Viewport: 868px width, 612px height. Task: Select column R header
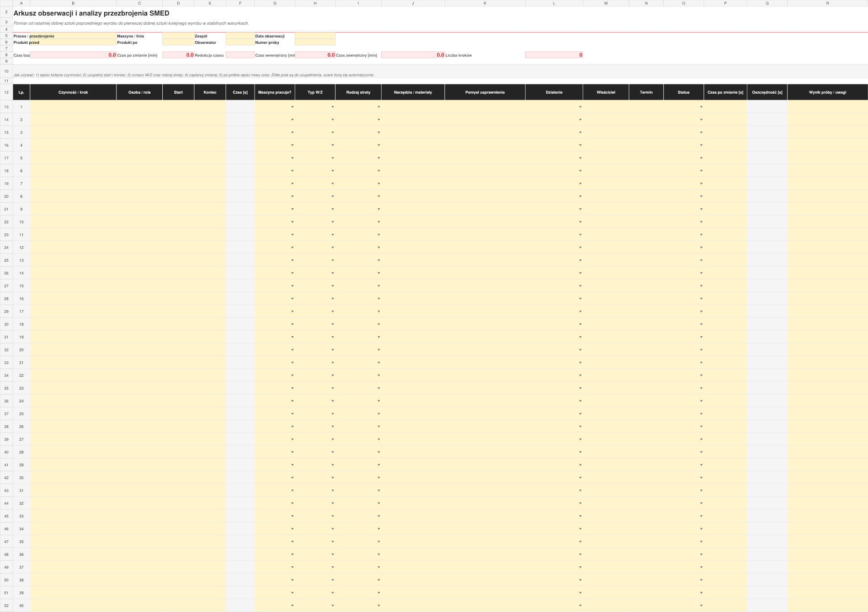[827, 3]
